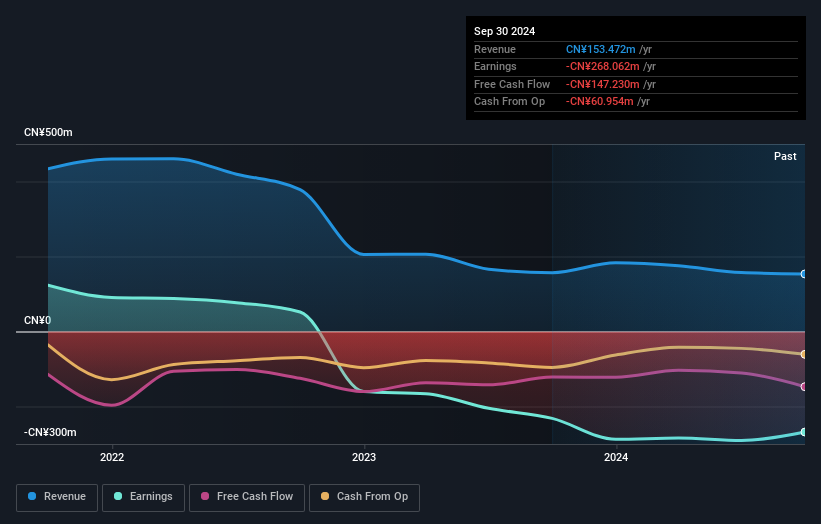
Task: Click the CN¥500m y-axis label
Action: pos(48,132)
